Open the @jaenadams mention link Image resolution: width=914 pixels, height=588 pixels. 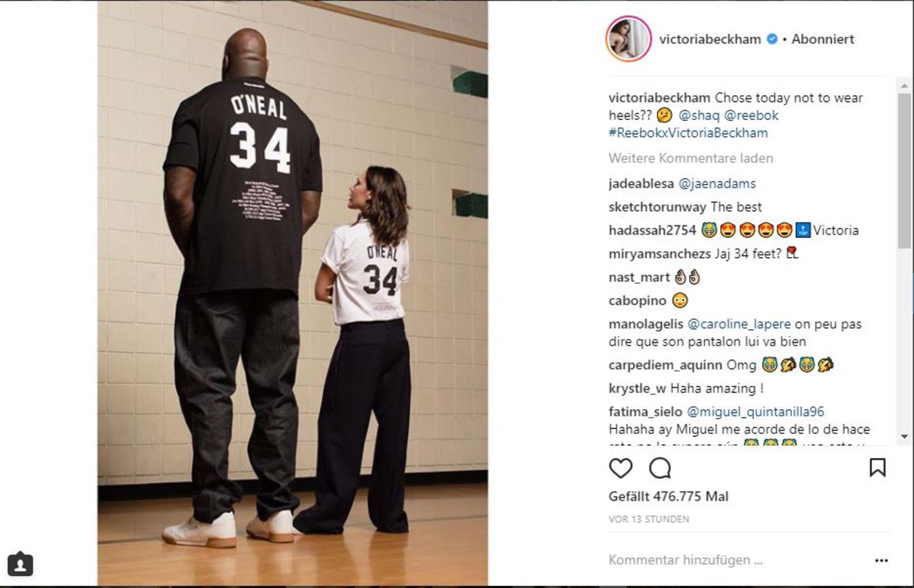[717, 184]
